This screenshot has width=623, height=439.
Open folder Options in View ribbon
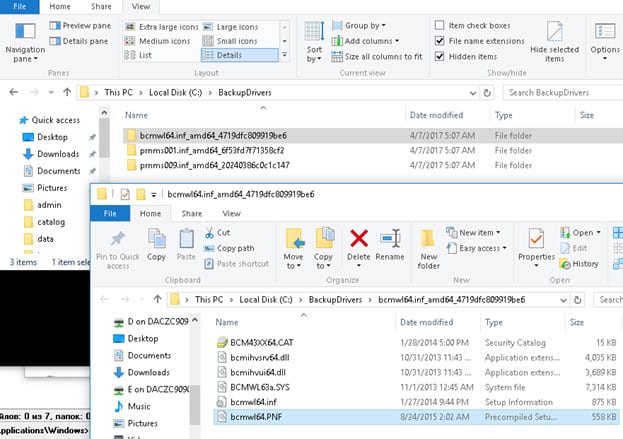tap(605, 43)
